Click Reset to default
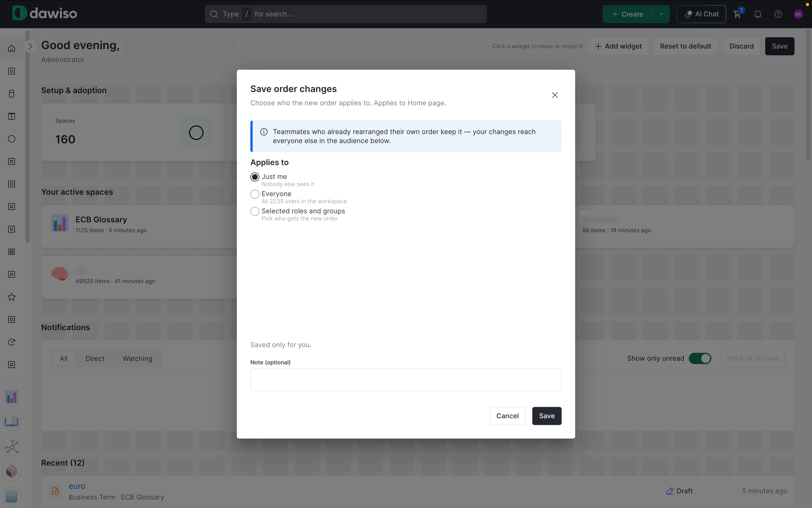The width and height of the screenshot is (812, 508). pyautogui.click(x=685, y=46)
